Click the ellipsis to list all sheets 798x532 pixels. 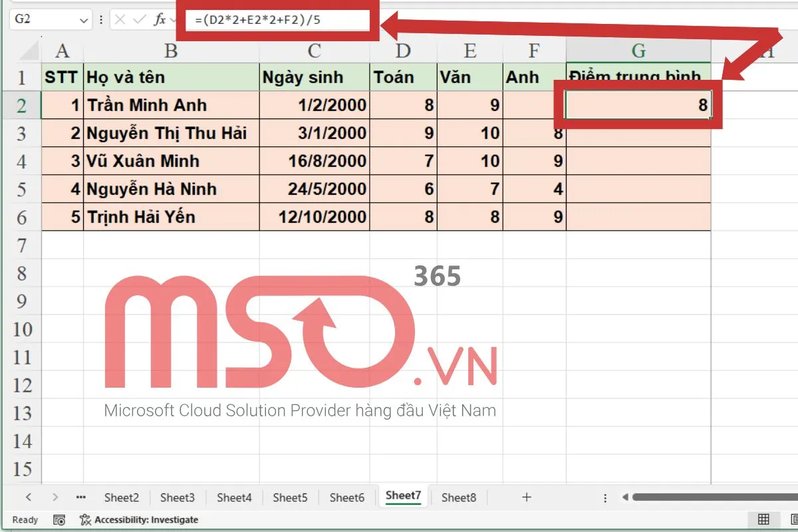pos(81,497)
